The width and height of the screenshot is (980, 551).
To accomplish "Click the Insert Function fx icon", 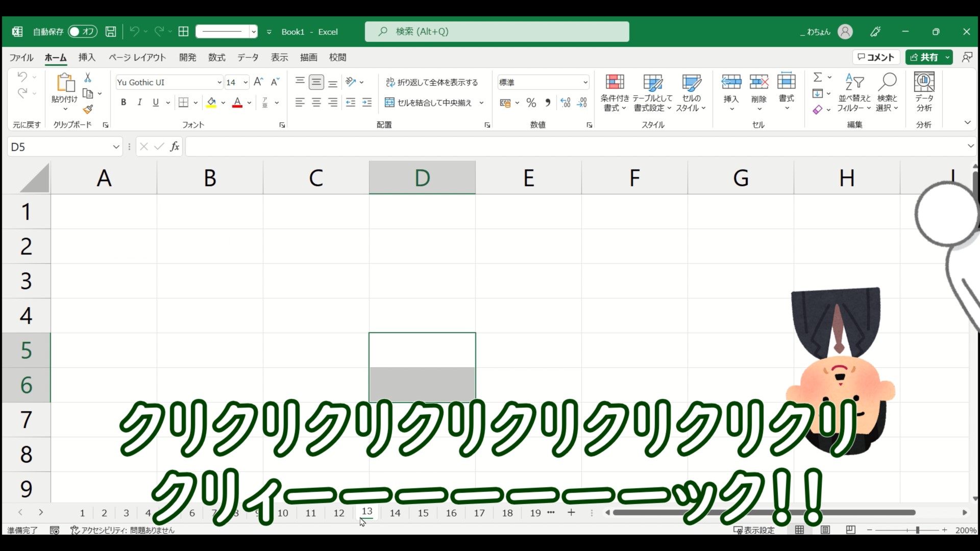I will tap(175, 147).
